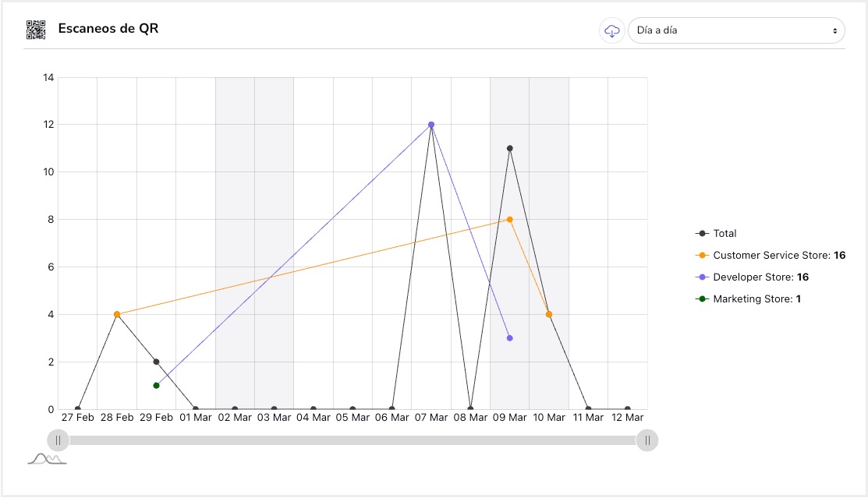
Task: Click orange Customer Service point on 09 Mar
Action: point(509,220)
